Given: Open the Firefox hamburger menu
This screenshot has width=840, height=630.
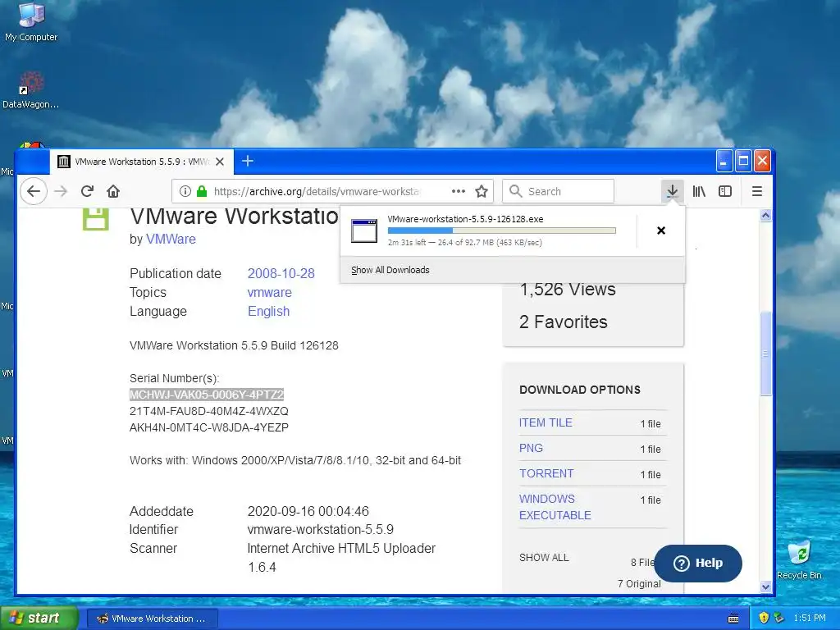Looking at the screenshot, I should coord(757,191).
